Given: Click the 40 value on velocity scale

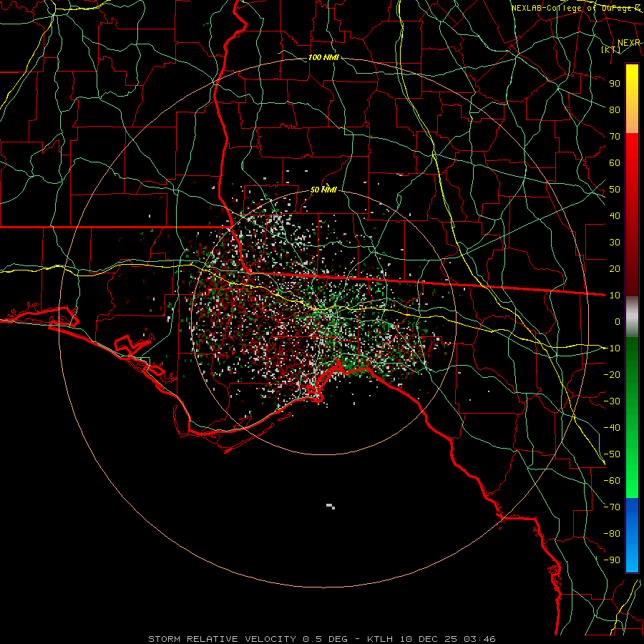Looking at the screenshot, I should coord(615,215).
